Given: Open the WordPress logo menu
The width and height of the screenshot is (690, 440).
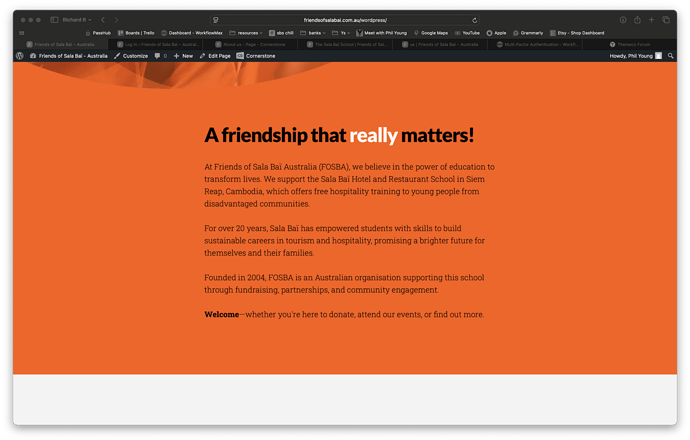Looking at the screenshot, I should (19, 56).
